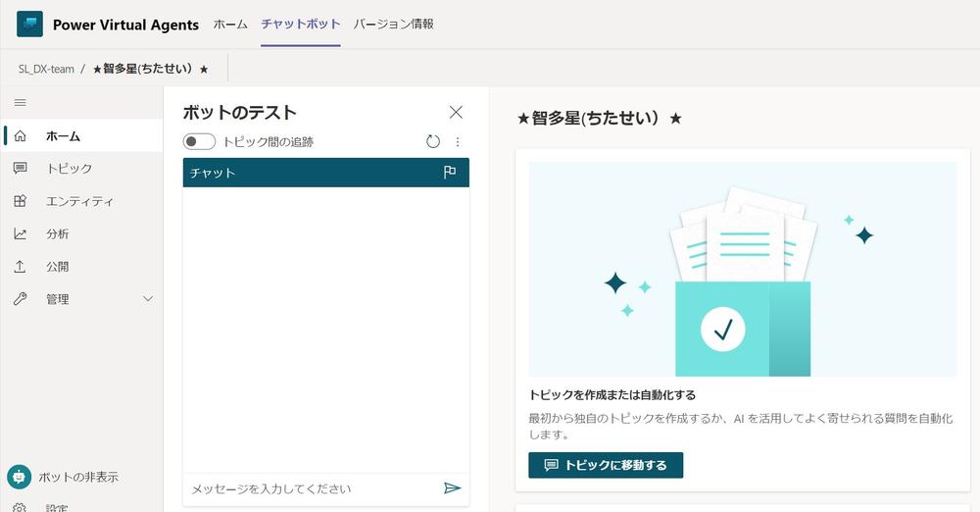Open トピック in the side navigation
This screenshot has height=512, width=980.
point(69,169)
